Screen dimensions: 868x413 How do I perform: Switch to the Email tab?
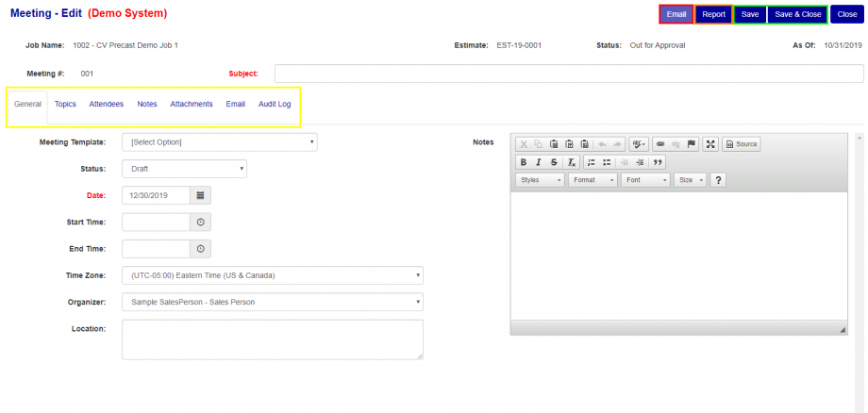click(235, 104)
